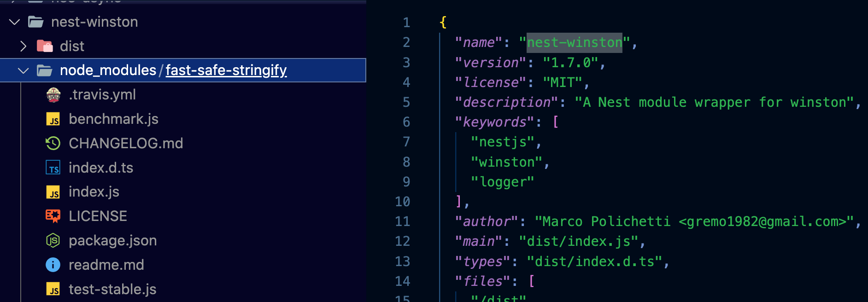Viewport: 868px width, 302px height.
Task: Open the .travis.yml file
Action: [x=102, y=94]
